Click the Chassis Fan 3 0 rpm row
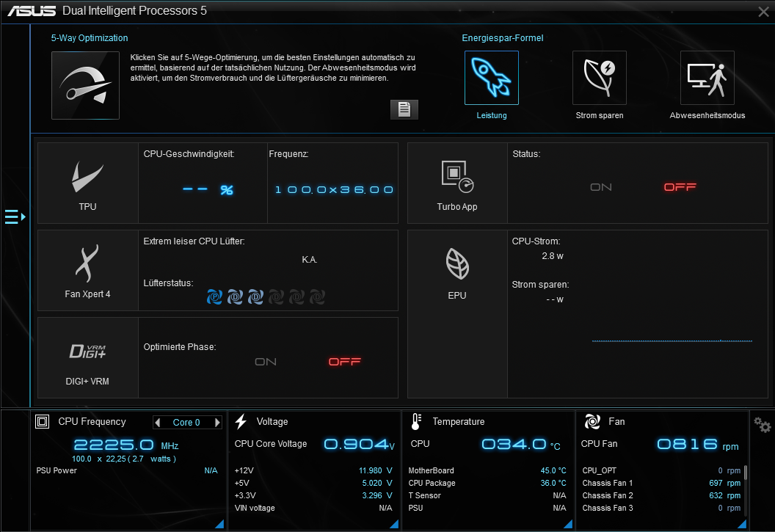Image resolution: width=775 pixels, height=532 pixels. click(661, 508)
